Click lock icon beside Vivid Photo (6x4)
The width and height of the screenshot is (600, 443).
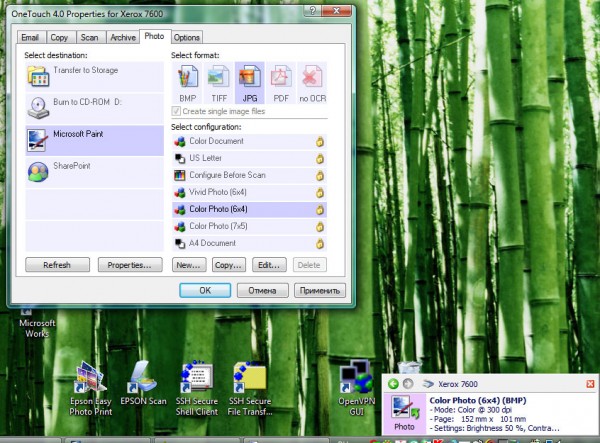pyautogui.click(x=320, y=192)
